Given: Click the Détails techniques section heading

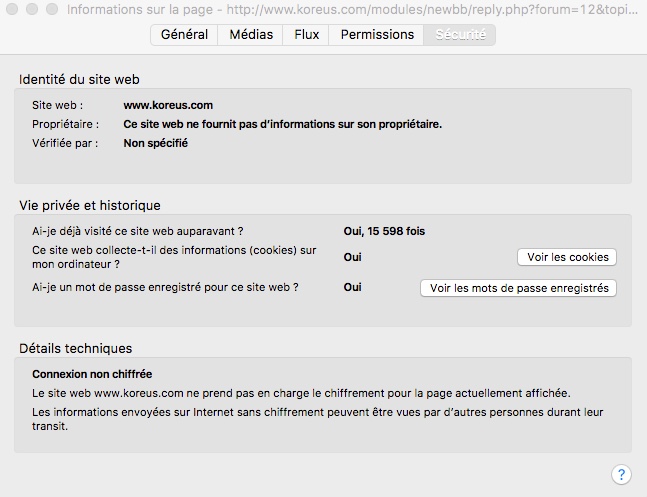Looking at the screenshot, I should [x=76, y=348].
